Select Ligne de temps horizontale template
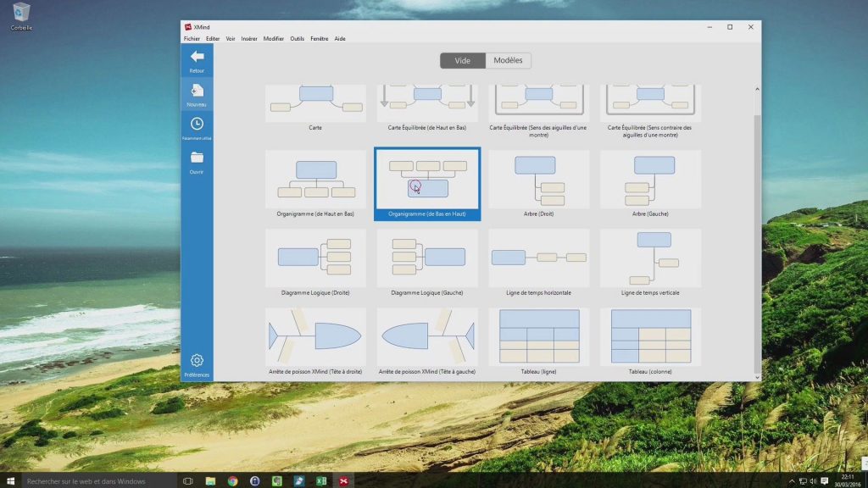 (539, 257)
